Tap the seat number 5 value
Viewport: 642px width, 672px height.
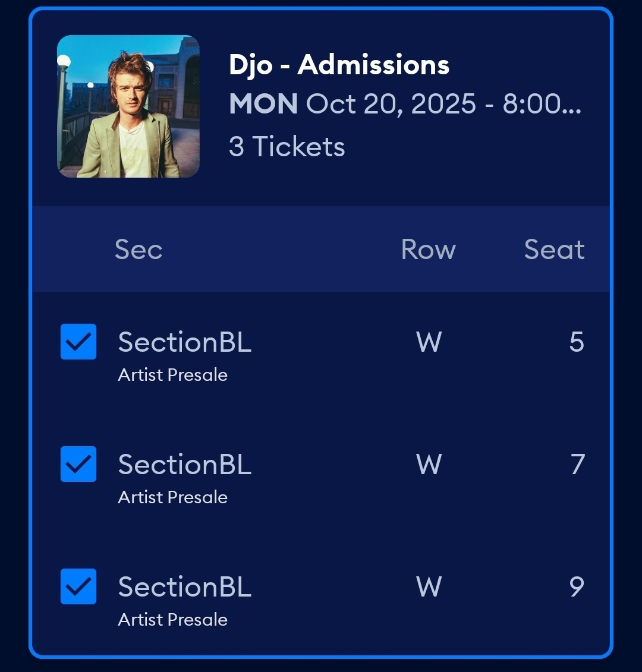pyautogui.click(x=577, y=342)
